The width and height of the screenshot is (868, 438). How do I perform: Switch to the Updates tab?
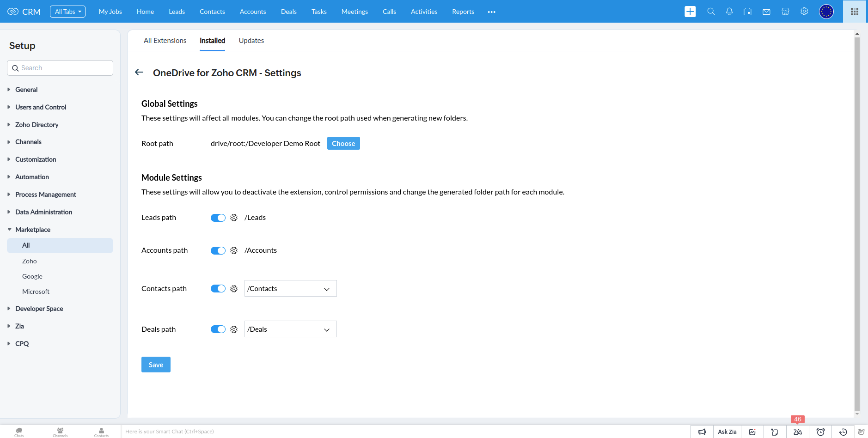pos(251,41)
